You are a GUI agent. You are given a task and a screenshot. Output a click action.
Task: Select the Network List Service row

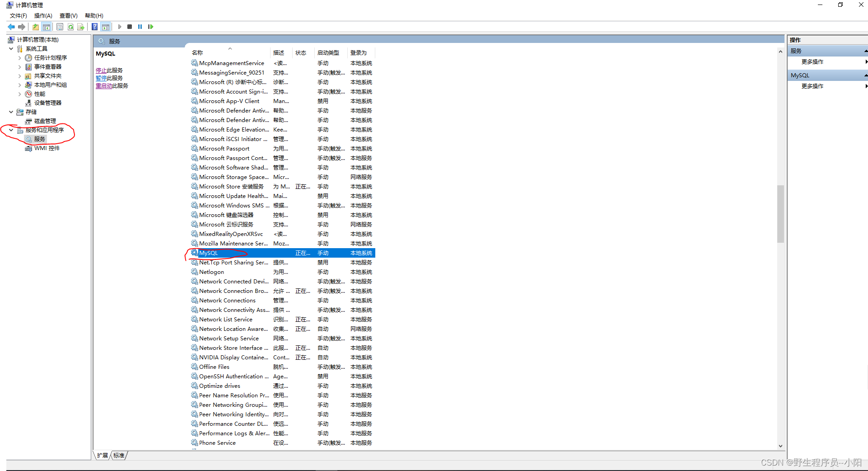click(282, 320)
